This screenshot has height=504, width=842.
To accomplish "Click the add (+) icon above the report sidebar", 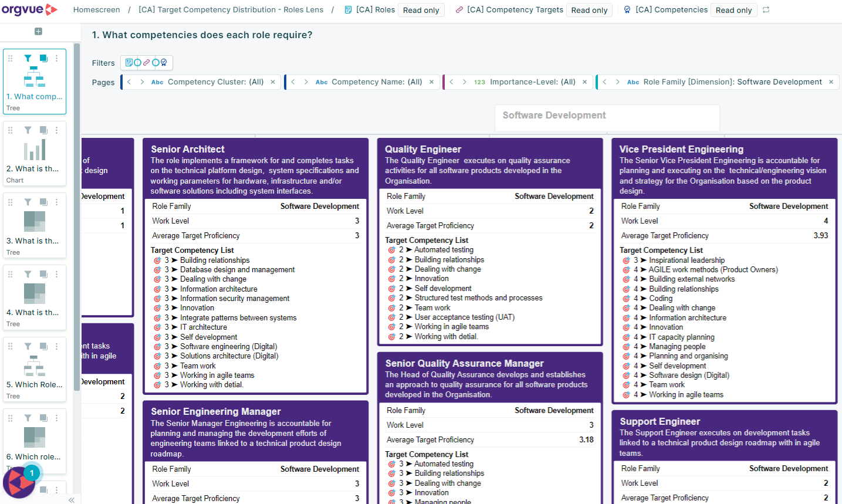I will click(x=38, y=31).
